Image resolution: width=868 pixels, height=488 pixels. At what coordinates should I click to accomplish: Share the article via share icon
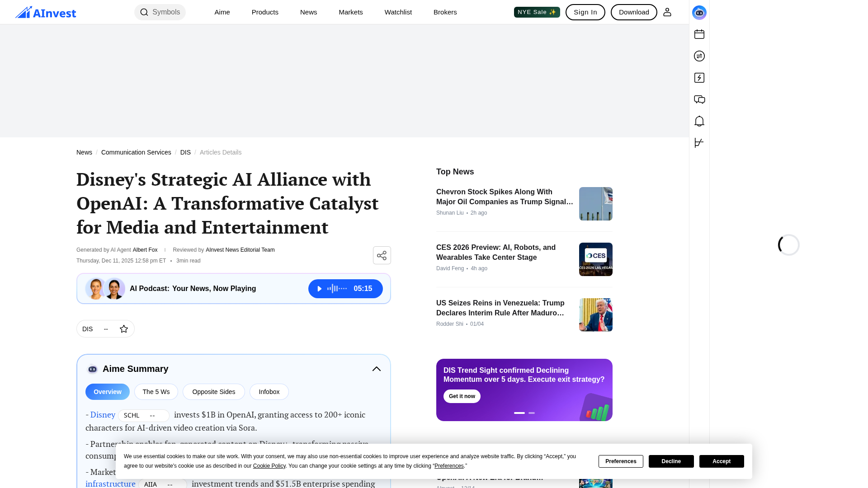(382, 255)
